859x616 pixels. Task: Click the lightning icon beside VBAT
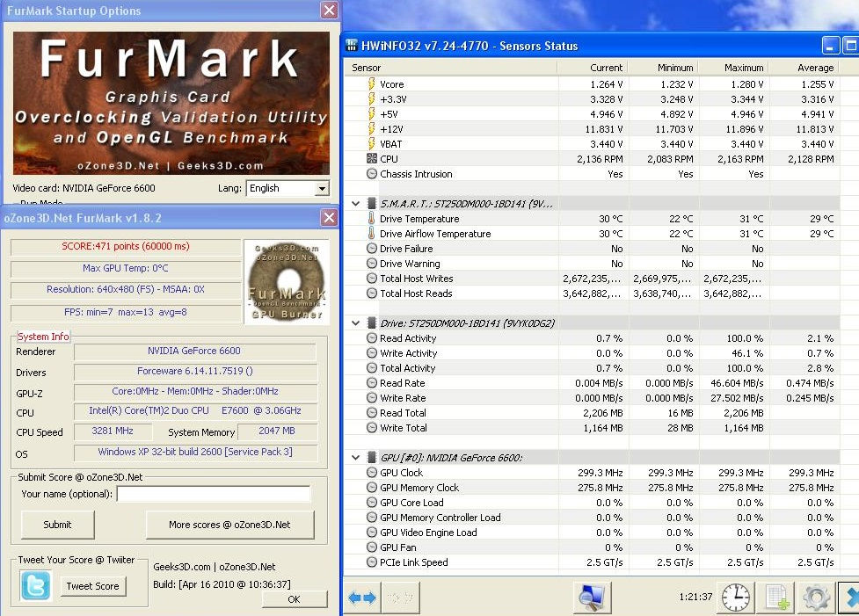coord(371,143)
